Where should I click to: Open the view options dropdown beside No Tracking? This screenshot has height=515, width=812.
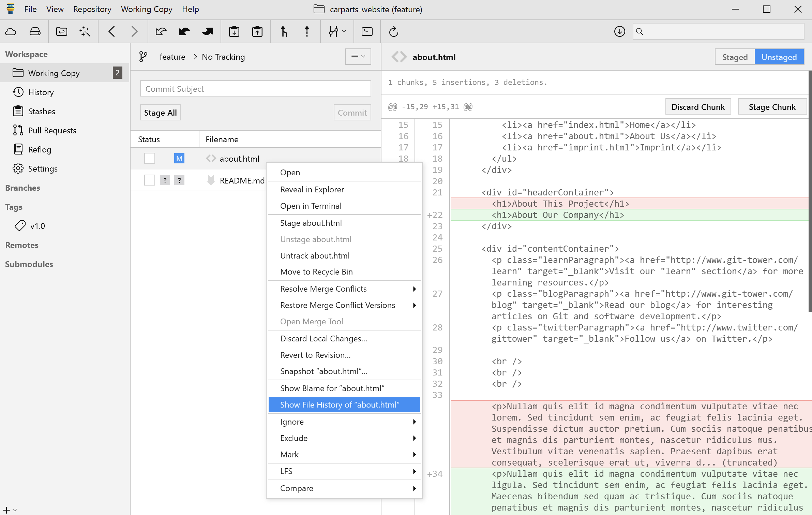(x=358, y=57)
